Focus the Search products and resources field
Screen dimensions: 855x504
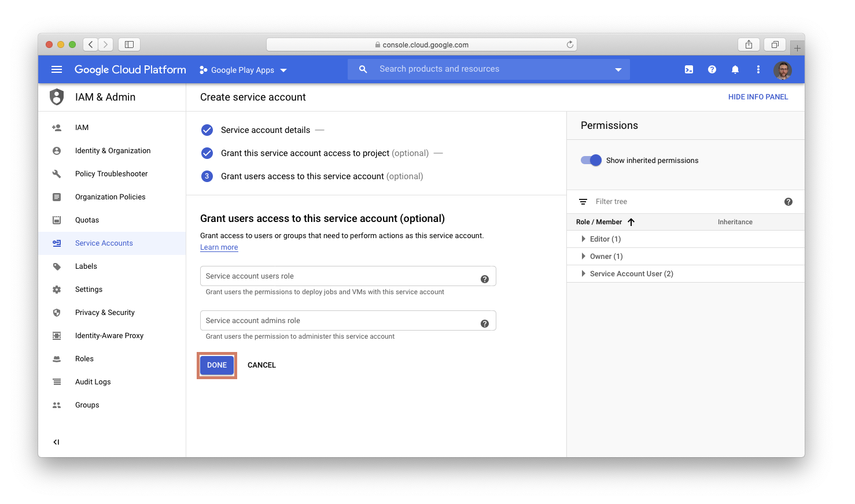489,69
